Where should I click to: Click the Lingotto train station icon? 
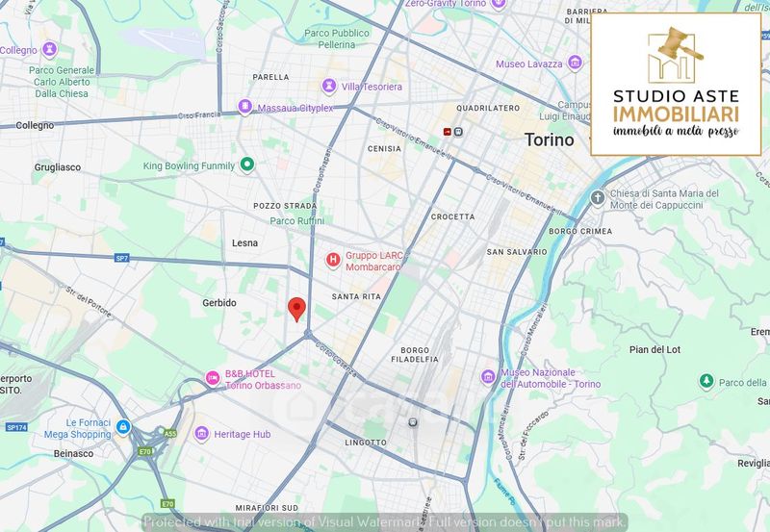click(x=413, y=422)
